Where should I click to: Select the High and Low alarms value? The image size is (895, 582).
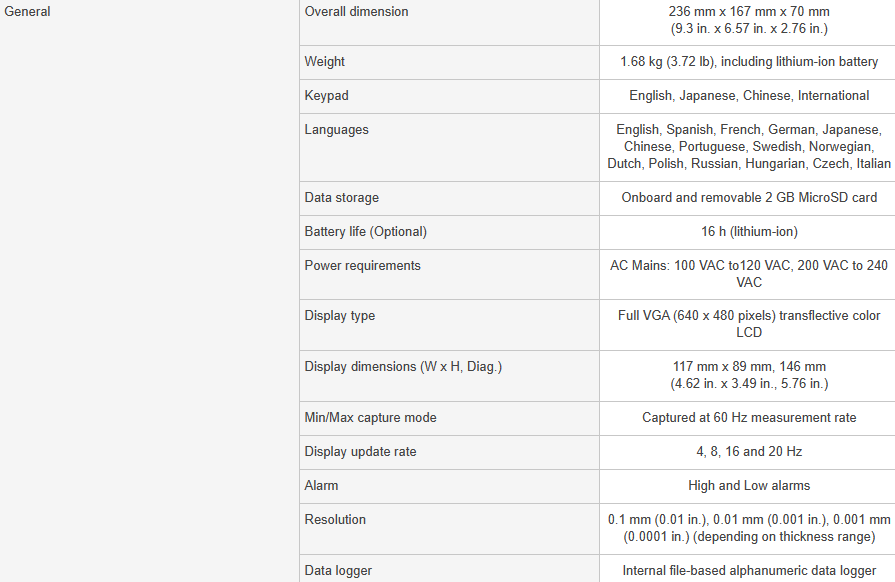(749, 486)
